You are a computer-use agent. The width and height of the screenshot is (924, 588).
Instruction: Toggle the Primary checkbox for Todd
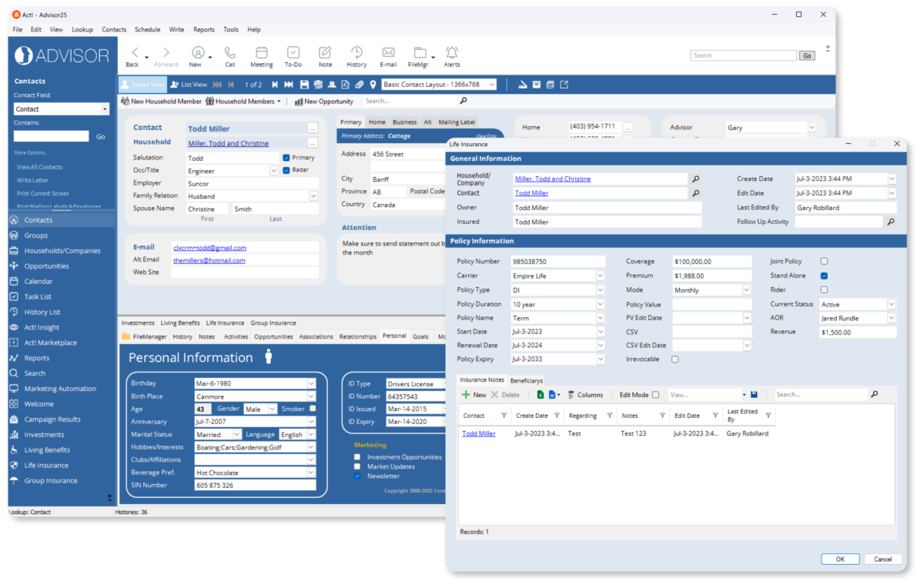click(x=286, y=157)
